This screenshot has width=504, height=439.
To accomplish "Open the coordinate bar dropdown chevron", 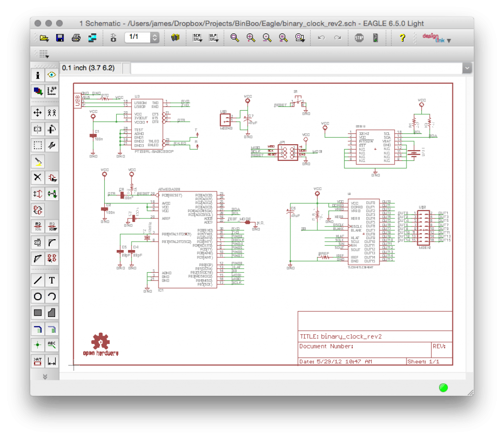I will point(467,68).
